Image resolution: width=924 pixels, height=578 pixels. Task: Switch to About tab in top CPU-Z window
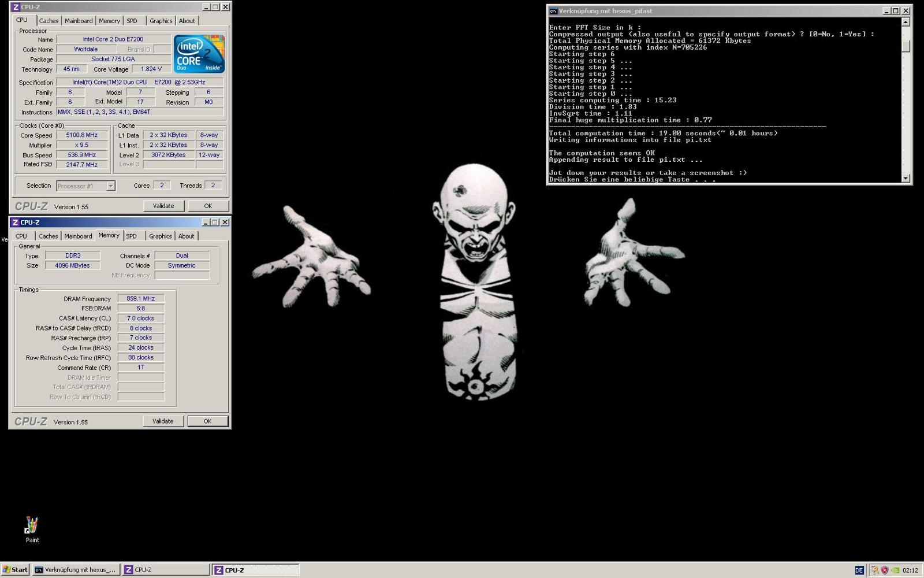[187, 21]
